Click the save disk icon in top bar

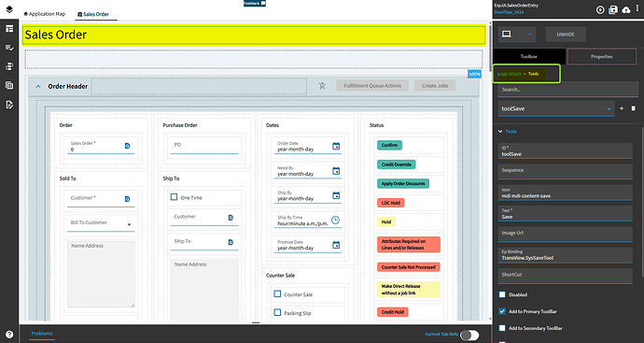point(613,10)
